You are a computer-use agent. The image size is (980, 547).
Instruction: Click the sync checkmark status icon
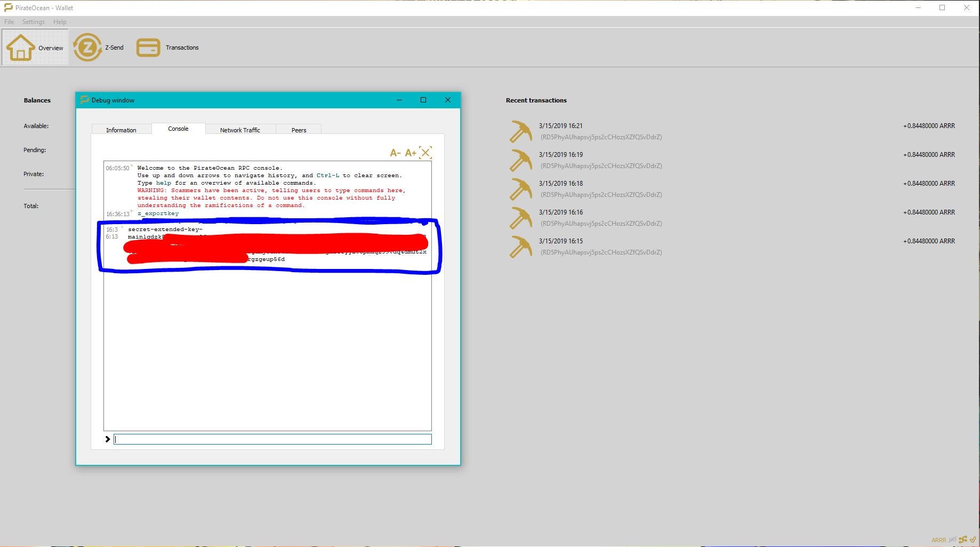pyautogui.click(x=973, y=540)
